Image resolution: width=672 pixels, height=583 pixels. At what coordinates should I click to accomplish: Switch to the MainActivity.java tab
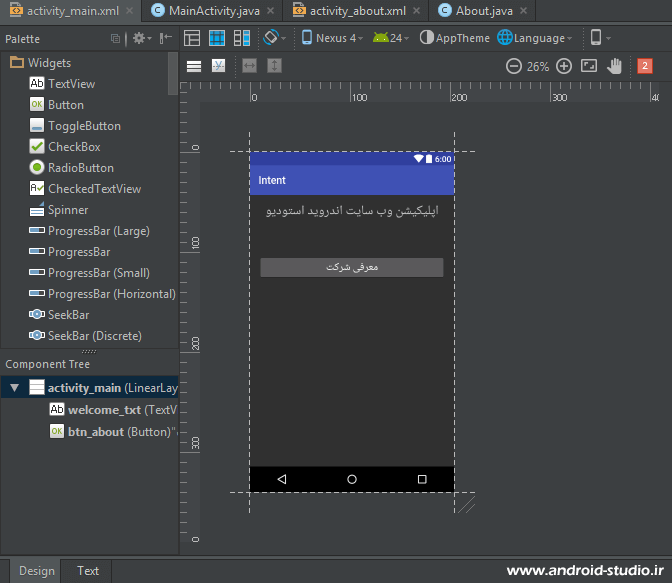tap(210, 11)
